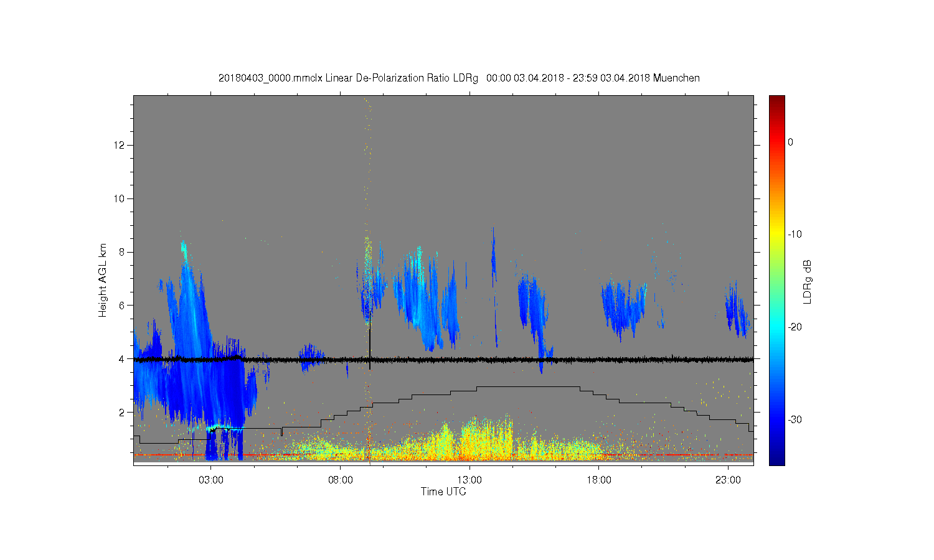Click the dark red top of colorbar
Image resolution: width=934 pixels, height=560 pixels.
click(x=777, y=101)
